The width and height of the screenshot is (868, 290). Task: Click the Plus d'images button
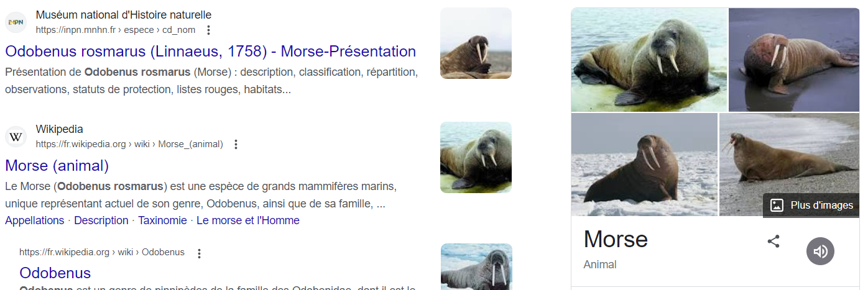pos(811,206)
